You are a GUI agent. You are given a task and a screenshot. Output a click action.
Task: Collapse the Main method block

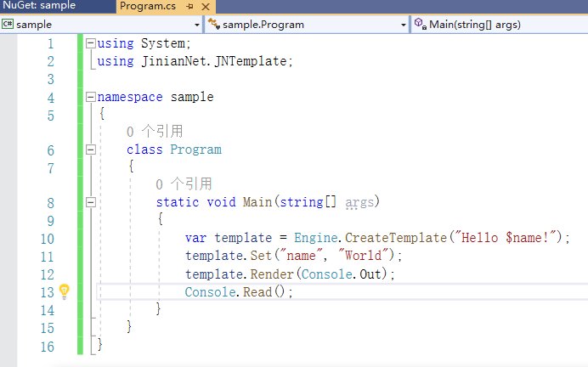(x=90, y=202)
